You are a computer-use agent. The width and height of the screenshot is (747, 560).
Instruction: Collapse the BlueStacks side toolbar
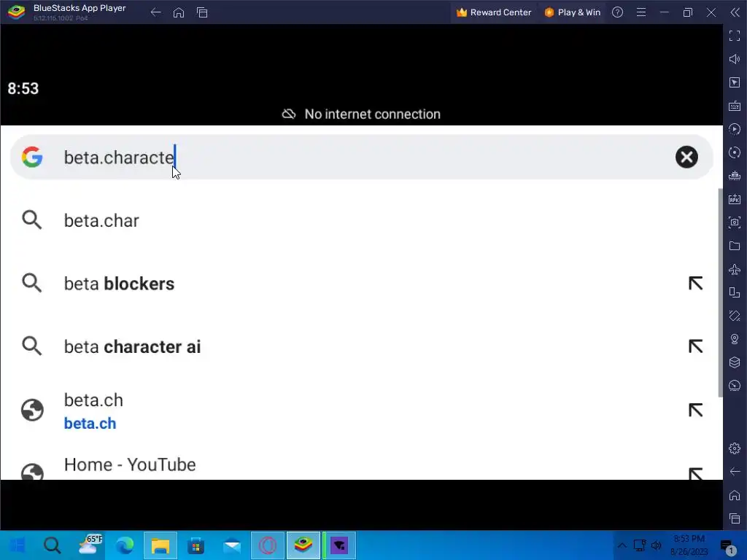[735, 12]
